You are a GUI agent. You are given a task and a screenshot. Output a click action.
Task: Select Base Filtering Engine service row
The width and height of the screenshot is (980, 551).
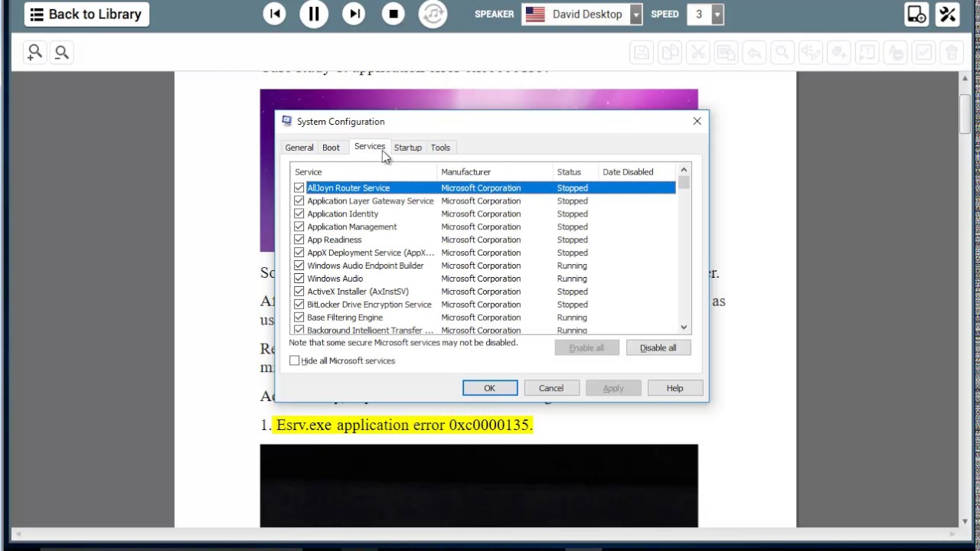tap(482, 318)
